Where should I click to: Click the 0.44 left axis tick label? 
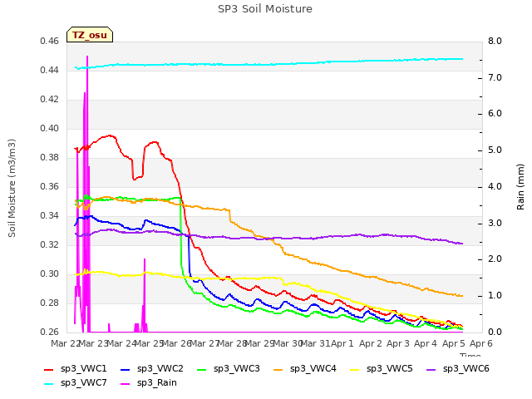tap(49, 70)
